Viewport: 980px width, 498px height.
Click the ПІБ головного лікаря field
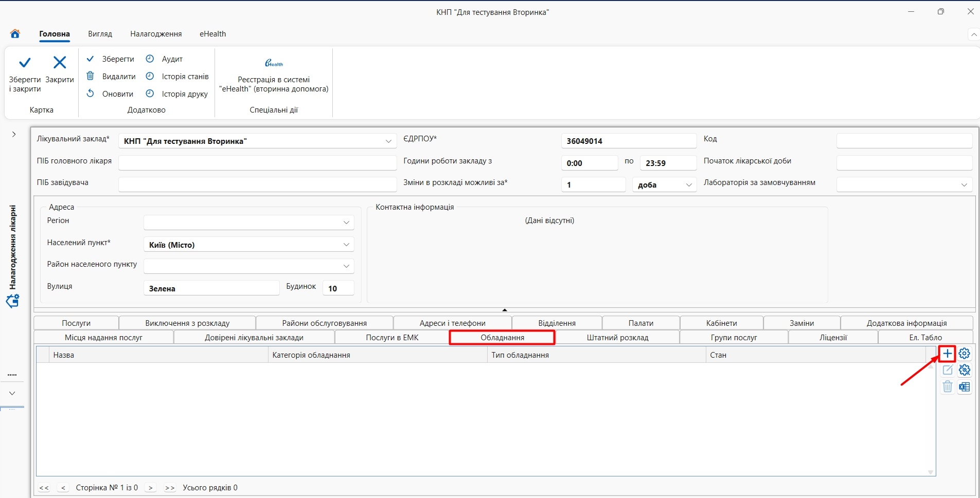coord(257,163)
